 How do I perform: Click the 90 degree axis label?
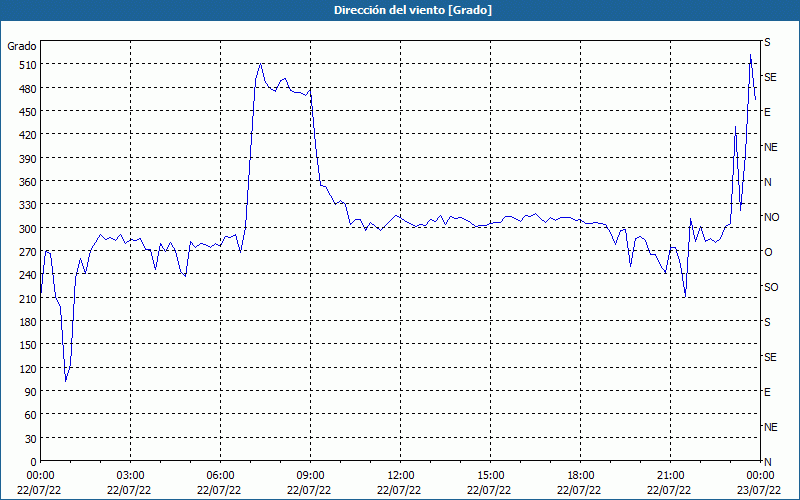click(30, 392)
